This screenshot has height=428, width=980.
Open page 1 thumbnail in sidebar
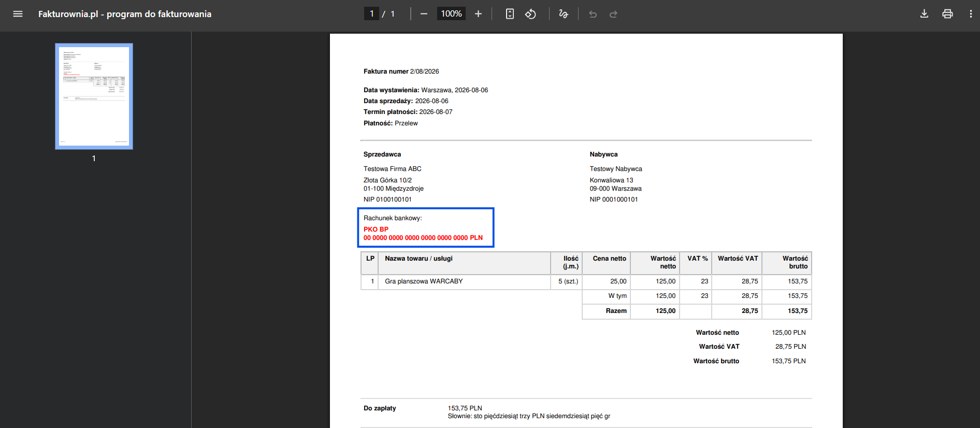click(x=94, y=96)
